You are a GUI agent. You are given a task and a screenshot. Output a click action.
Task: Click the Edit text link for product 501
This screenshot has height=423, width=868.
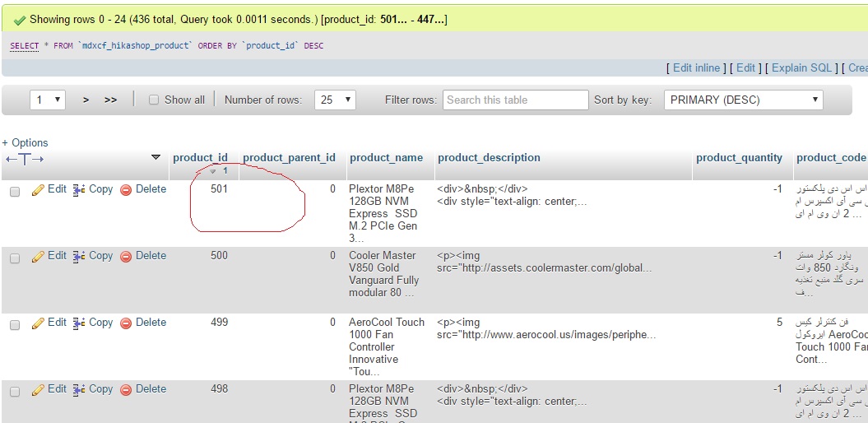[x=57, y=189]
